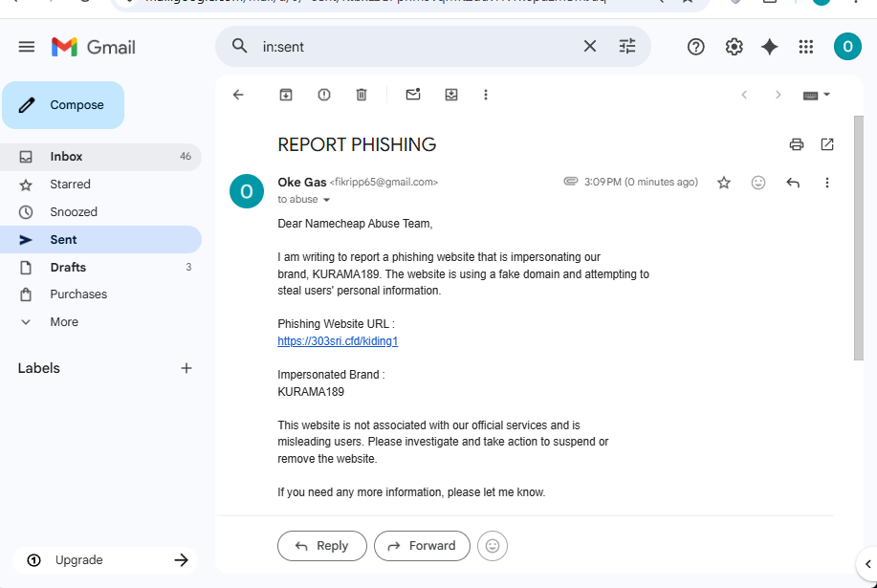Image resolution: width=877 pixels, height=588 pixels.
Task: Click the Forward button
Action: 423,546
